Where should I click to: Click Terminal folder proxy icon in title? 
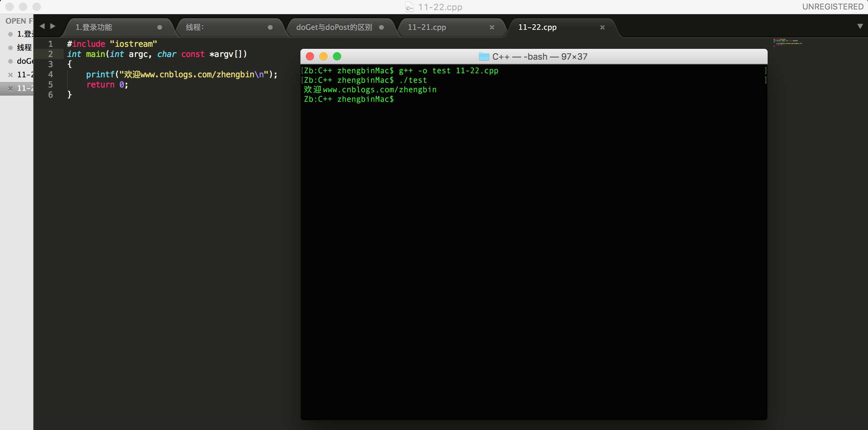click(x=484, y=57)
